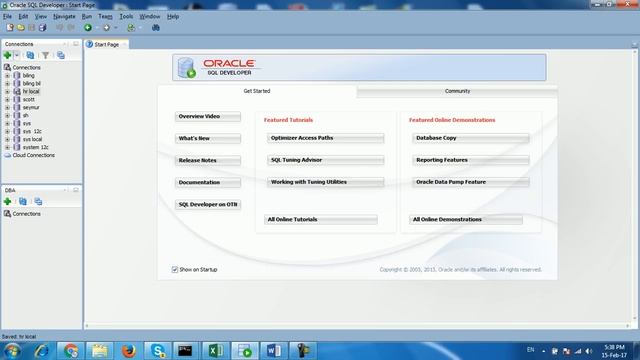Open the Team menu
The width and height of the screenshot is (640, 360).
tap(105, 16)
